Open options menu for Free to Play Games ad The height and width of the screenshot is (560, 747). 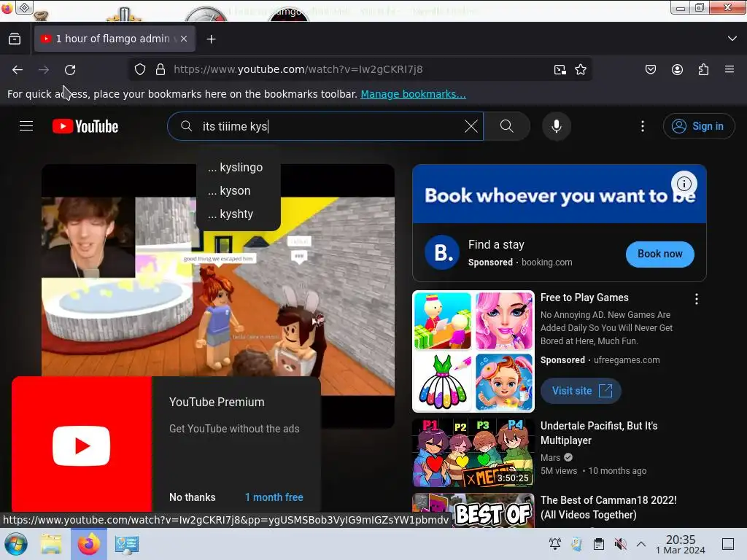[697, 299]
